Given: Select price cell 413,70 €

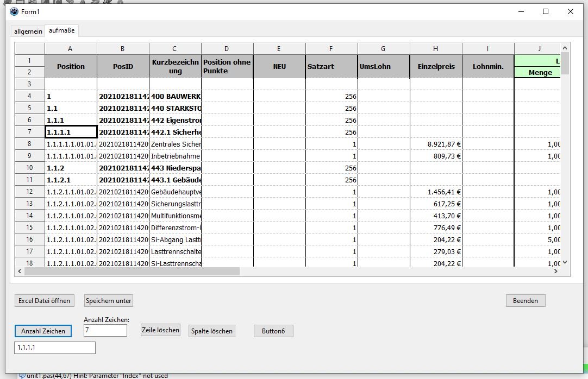Looking at the screenshot, I should click(x=436, y=216).
